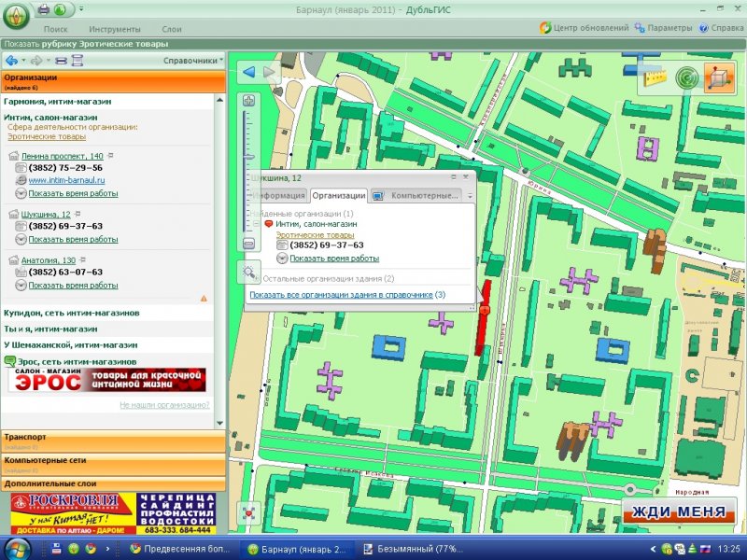Toggle the 3D buildings view cube
This screenshot has height=560, width=747.
(x=718, y=77)
